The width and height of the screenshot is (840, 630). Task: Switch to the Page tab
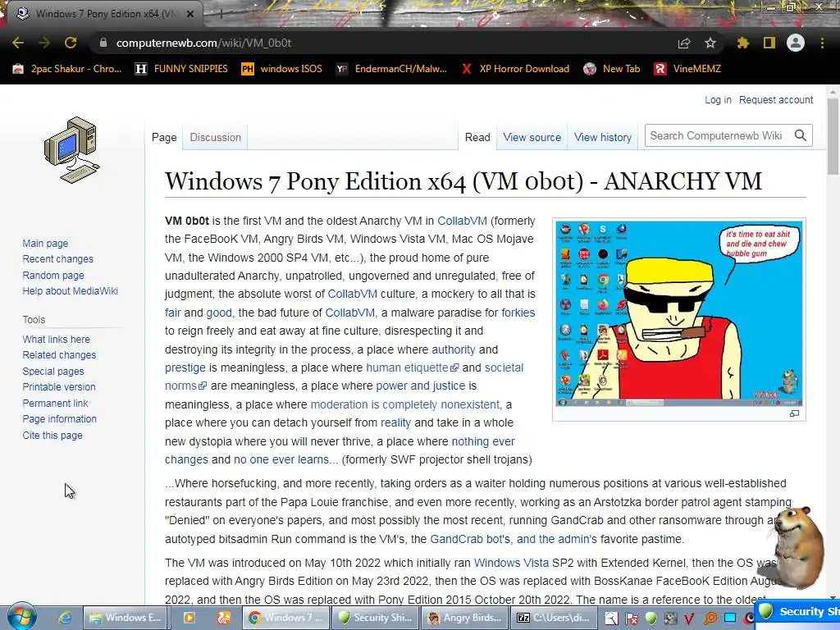point(164,138)
